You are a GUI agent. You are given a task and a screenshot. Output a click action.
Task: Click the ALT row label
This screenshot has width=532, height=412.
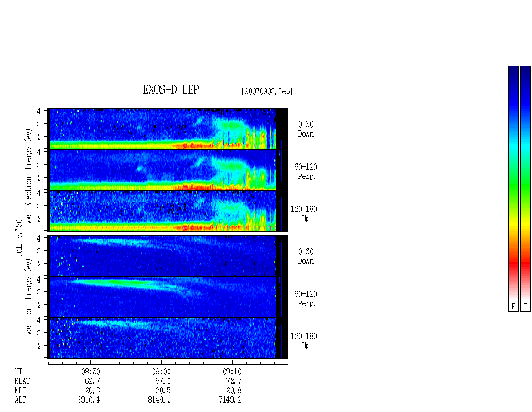[20, 400]
